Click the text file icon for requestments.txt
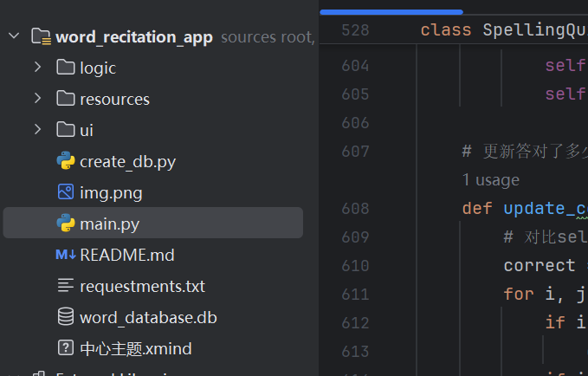Viewport: 588px width, 376px height. pos(65,286)
